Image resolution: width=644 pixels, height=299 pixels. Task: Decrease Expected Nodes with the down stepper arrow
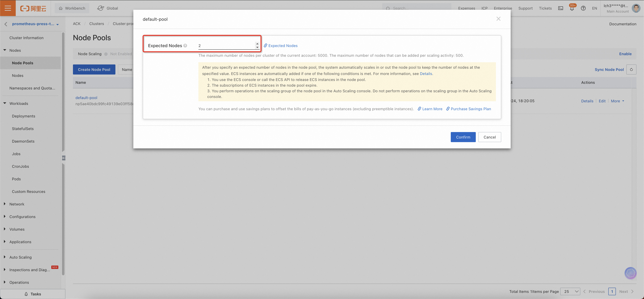(x=257, y=47)
